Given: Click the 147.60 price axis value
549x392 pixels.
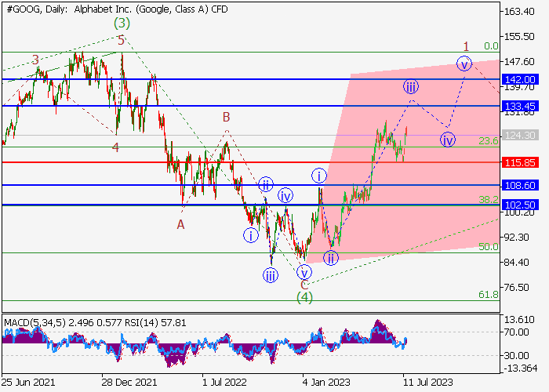Looking at the screenshot, I should tap(519, 62).
